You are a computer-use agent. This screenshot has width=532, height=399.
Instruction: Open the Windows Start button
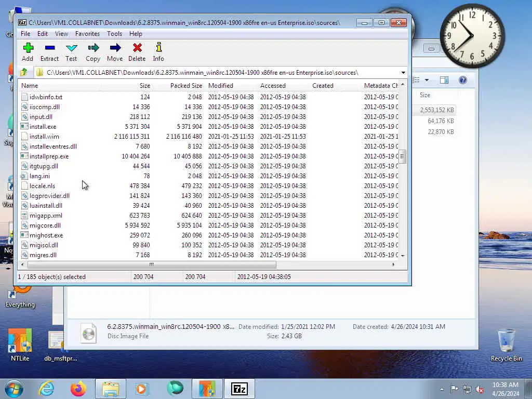pos(14,389)
